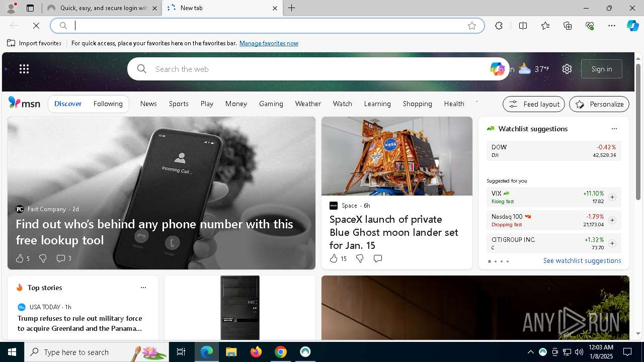
Task: Open Settings and more ellipsis menu
Action: 612,26
